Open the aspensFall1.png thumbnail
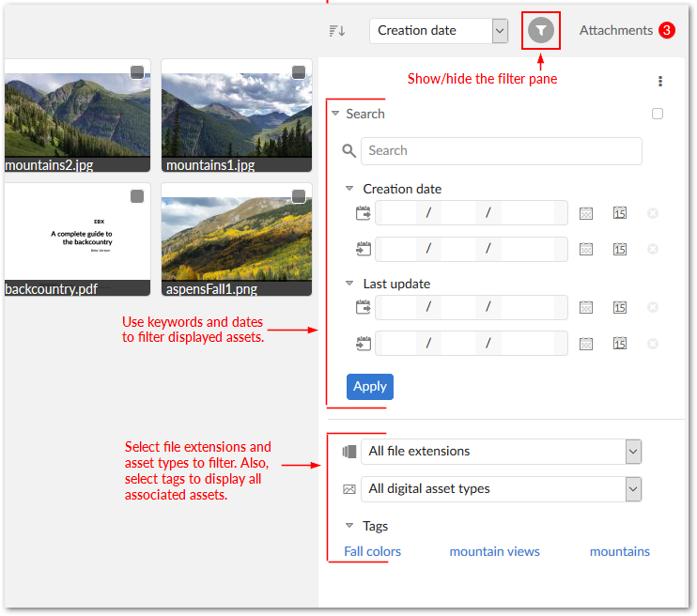This screenshot has height=616, width=697. [x=237, y=239]
